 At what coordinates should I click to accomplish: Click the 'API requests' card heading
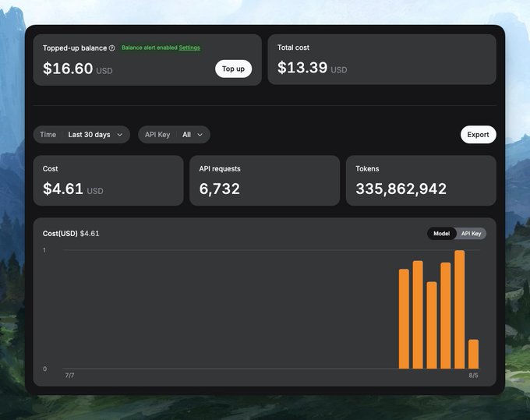click(x=220, y=168)
